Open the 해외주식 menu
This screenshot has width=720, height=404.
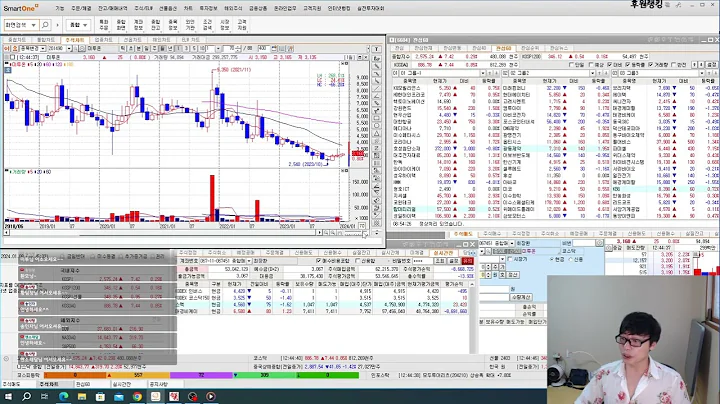coord(233,8)
